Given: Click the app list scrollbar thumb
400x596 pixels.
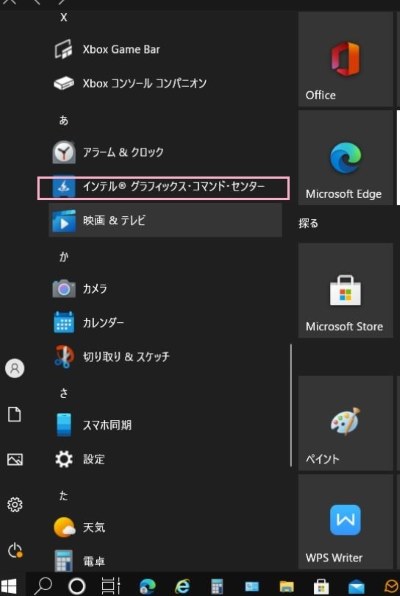Looking at the screenshot, I should (291, 405).
